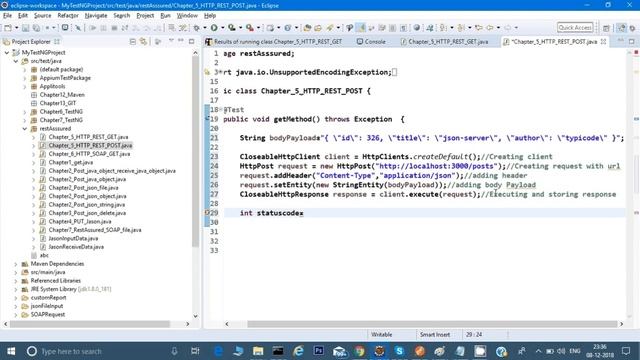Click the Windows Start button
This screenshot has height=360, width=640.
coord(11,351)
